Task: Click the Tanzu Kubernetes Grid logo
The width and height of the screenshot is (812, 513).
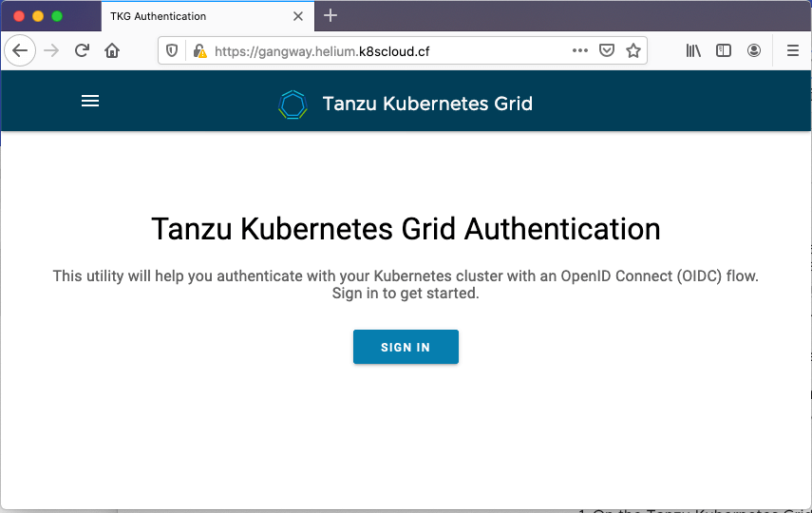Action: [293, 104]
